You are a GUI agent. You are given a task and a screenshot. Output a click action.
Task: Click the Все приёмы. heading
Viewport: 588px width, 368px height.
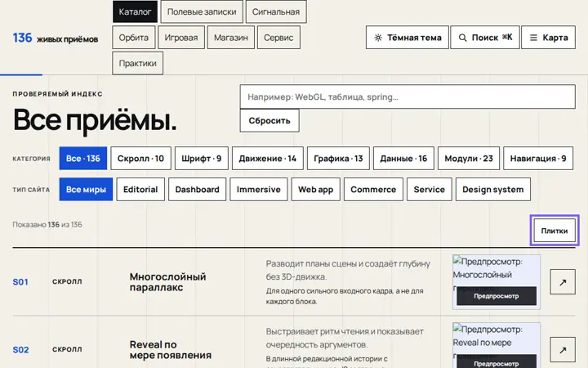pos(95,119)
